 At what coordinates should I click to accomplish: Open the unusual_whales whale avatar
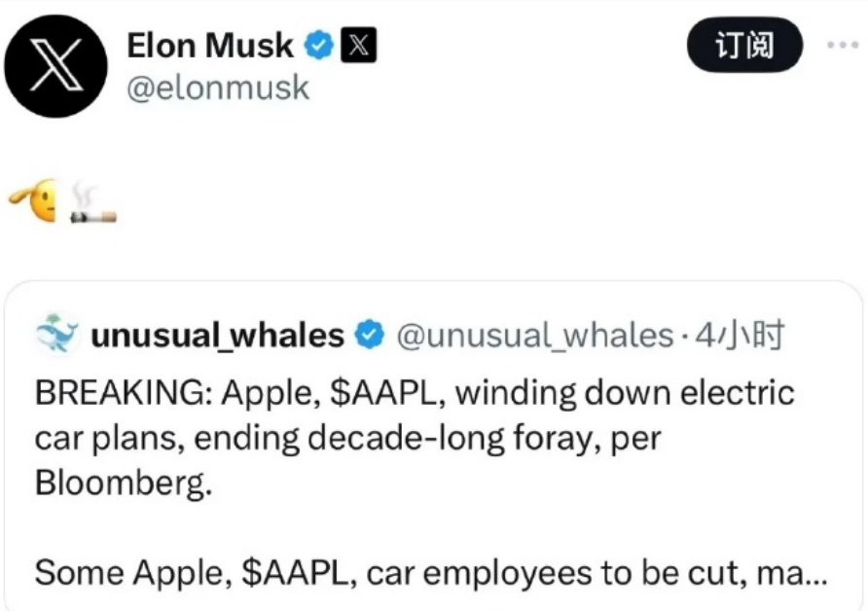tap(56, 335)
